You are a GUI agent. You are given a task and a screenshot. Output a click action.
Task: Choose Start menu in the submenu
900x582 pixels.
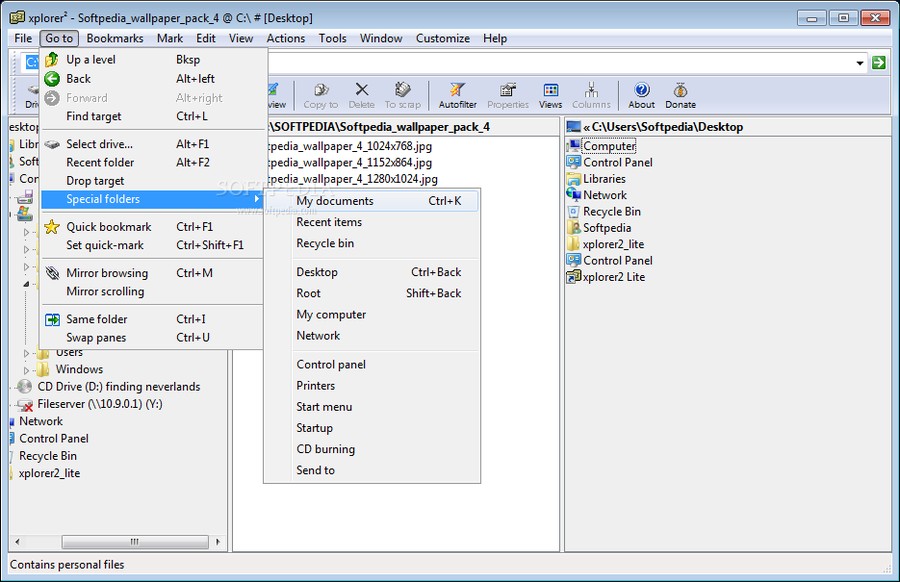[372, 407]
